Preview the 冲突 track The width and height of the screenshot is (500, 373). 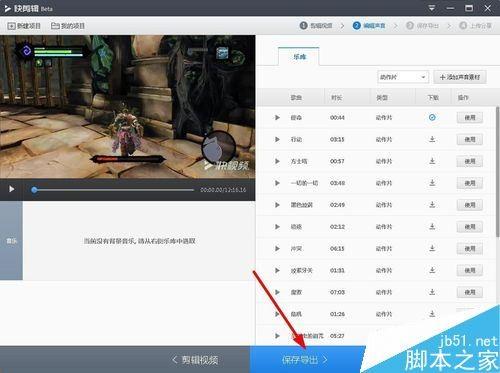[x=277, y=248]
